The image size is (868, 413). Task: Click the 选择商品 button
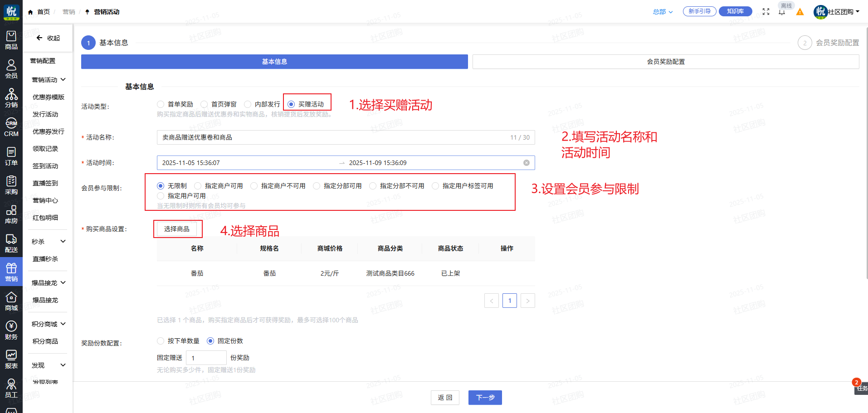click(177, 229)
